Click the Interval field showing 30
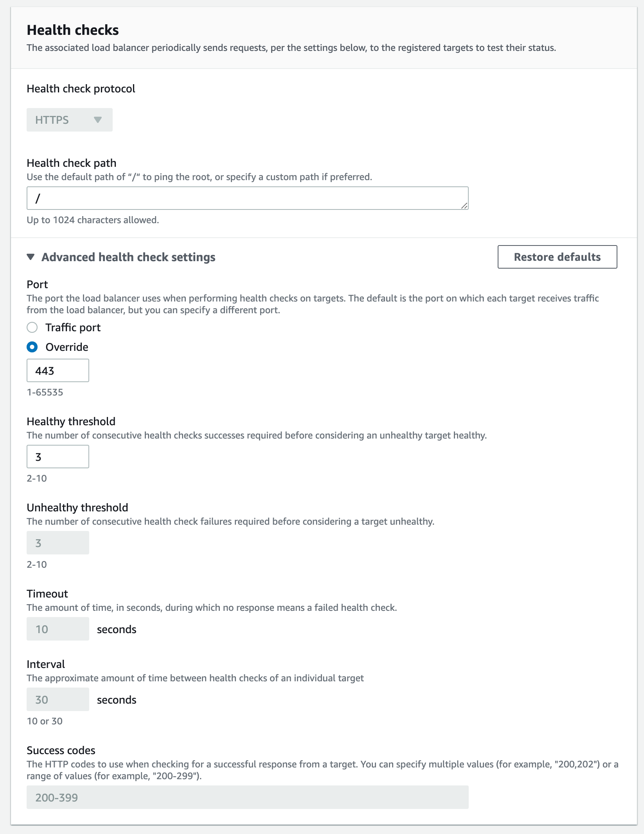The image size is (644, 834). click(x=58, y=699)
